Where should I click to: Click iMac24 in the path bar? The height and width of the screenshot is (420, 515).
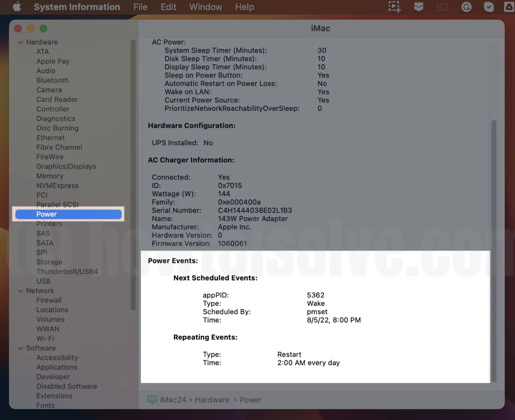click(x=173, y=400)
